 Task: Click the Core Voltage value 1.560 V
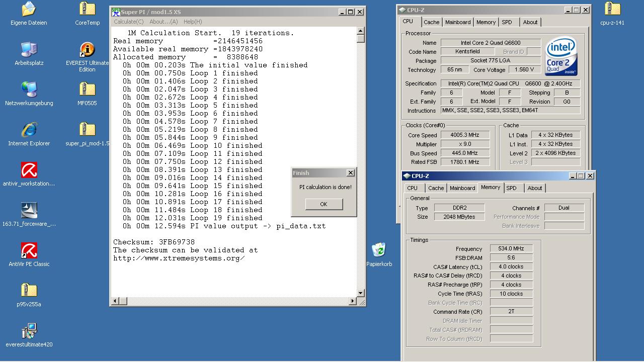point(525,69)
